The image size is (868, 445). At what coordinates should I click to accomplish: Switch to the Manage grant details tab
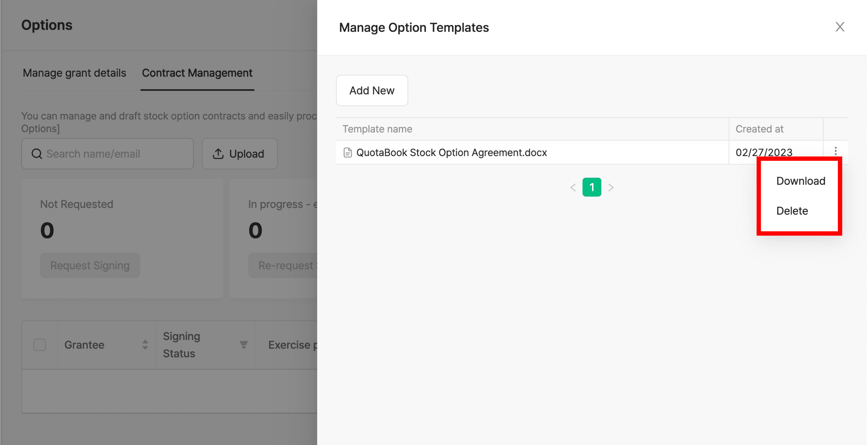click(x=74, y=73)
